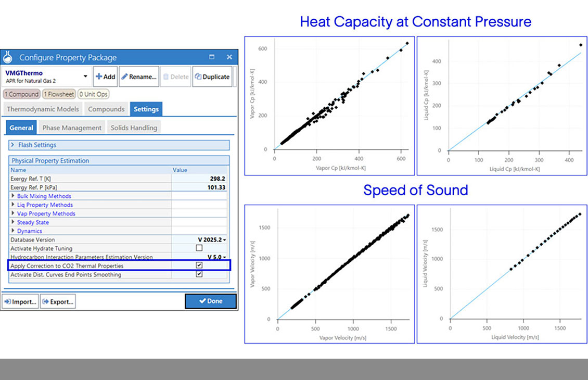Click the Done checkmark icon
The height and width of the screenshot is (380, 588).
click(x=203, y=301)
